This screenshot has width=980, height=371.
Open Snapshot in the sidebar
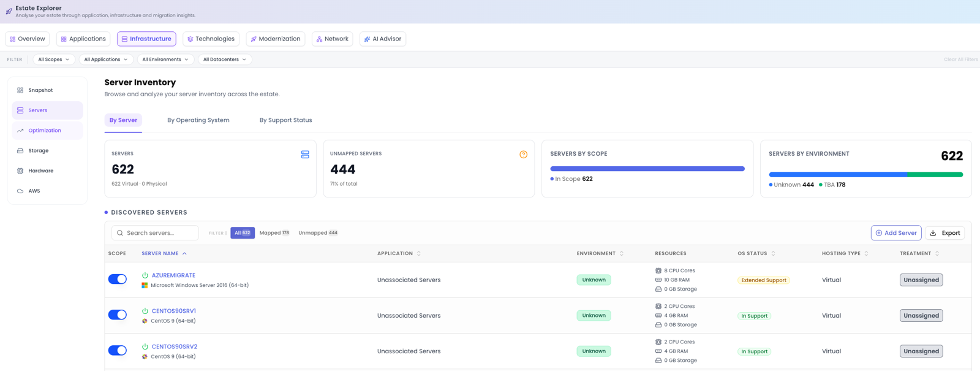click(x=47, y=90)
